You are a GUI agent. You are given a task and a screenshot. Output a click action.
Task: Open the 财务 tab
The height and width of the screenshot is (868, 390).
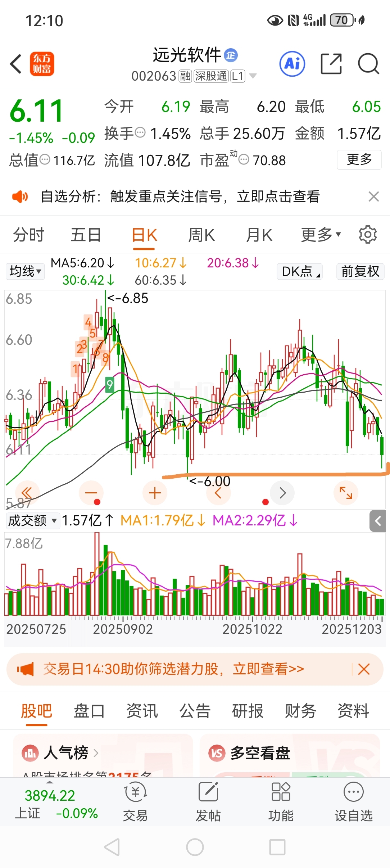[300, 711]
